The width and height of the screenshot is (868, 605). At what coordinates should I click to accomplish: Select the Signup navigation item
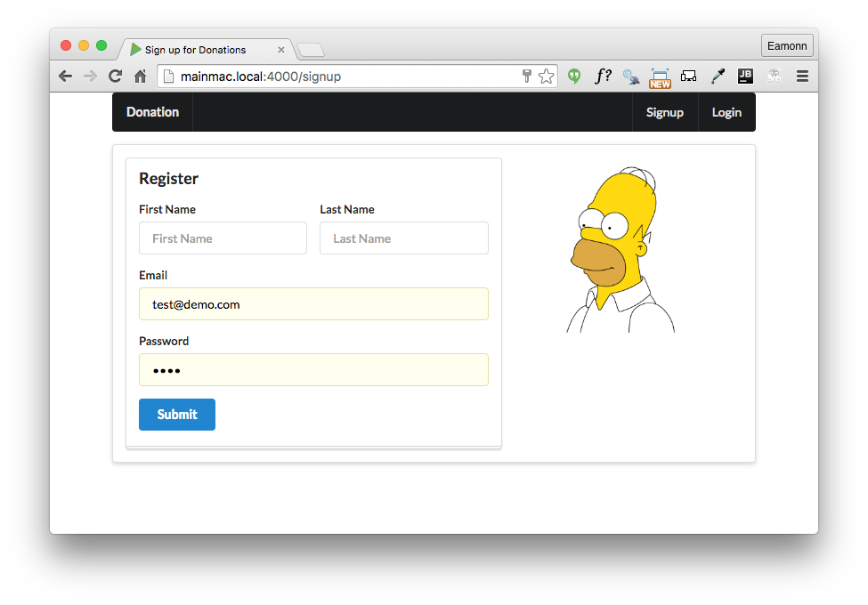[x=665, y=112]
